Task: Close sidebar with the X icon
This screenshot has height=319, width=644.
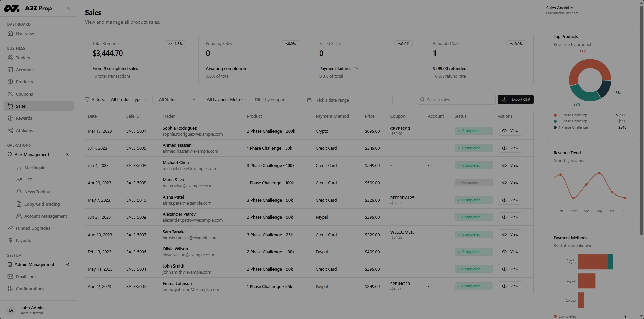Action: pos(68,8)
